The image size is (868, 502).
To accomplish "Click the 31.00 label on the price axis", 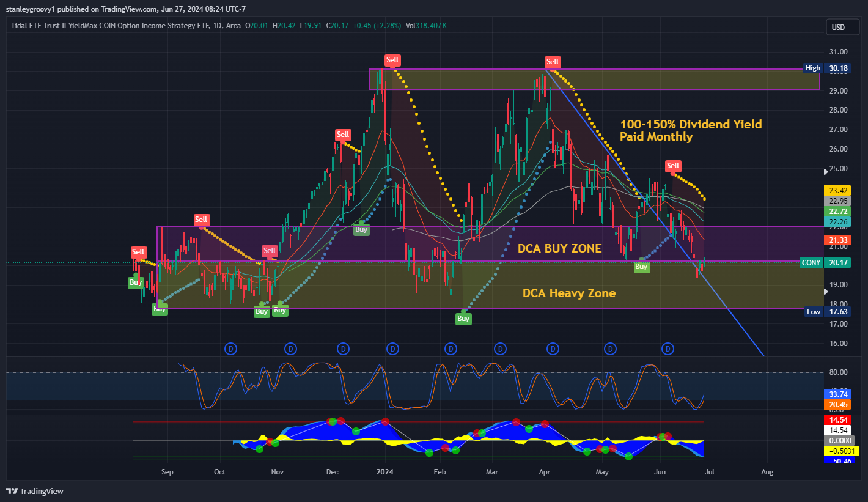I will point(838,51).
